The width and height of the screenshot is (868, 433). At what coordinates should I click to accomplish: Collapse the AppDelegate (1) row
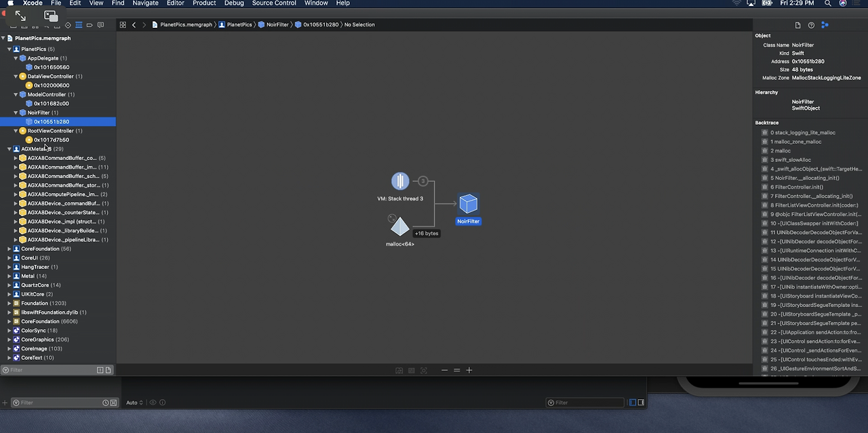[x=16, y=58]
